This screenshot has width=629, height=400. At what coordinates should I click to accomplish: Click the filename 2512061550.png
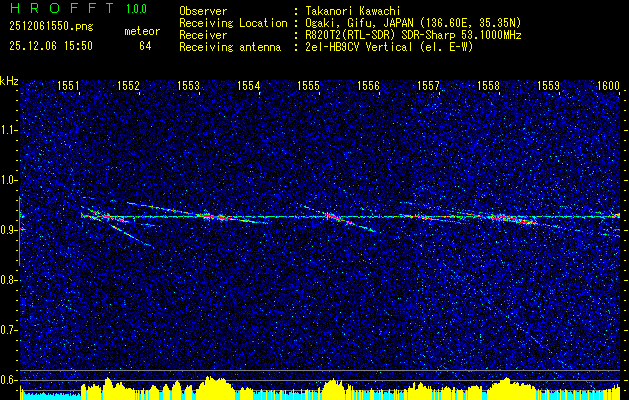pyautogui.click(x=51, y=26)
